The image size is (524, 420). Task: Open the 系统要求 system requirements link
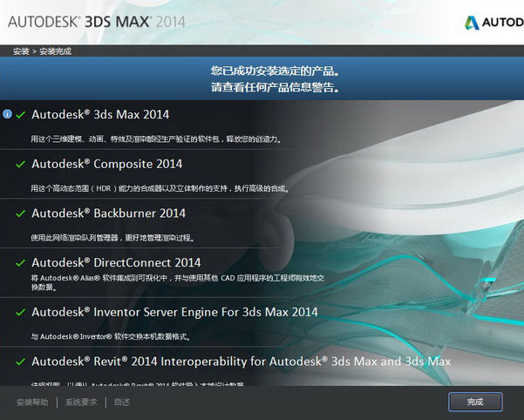coord(81,403)
